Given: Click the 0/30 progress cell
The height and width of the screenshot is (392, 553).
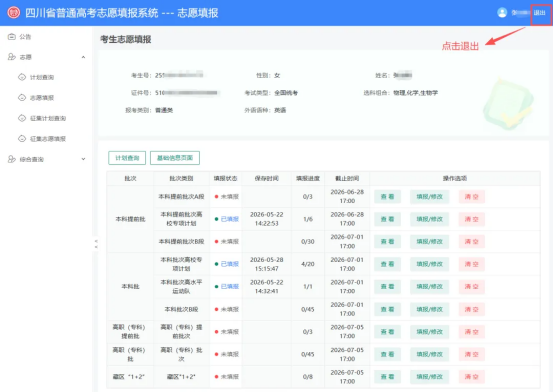Looking at the screenshot, I should tap(308, 242).
